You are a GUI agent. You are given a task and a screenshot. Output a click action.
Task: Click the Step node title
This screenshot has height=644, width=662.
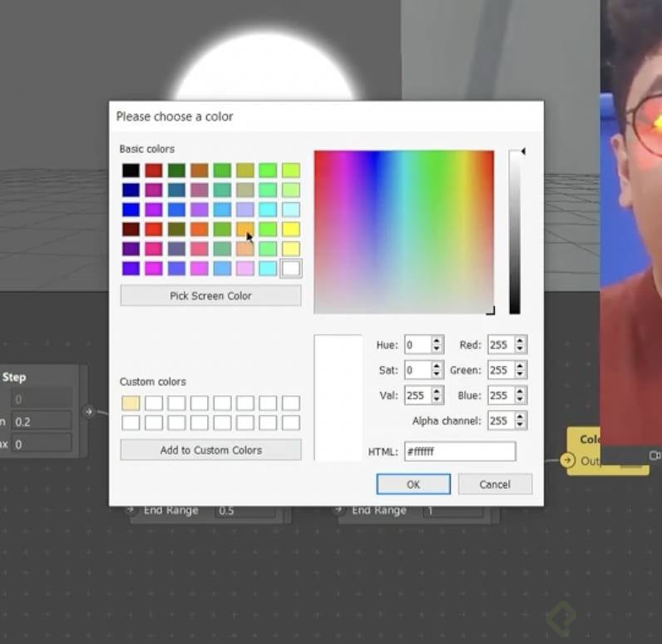click(14, 377)
